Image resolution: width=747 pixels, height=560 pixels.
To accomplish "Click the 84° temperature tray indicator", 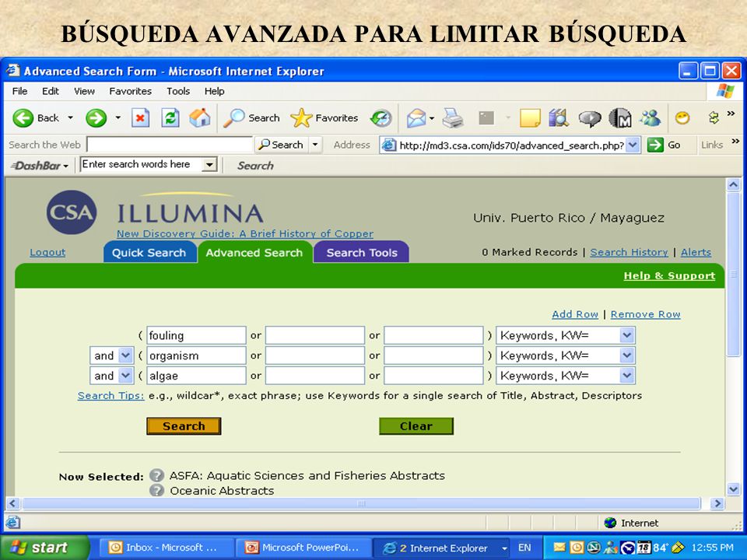I will [x=660, y=548].
